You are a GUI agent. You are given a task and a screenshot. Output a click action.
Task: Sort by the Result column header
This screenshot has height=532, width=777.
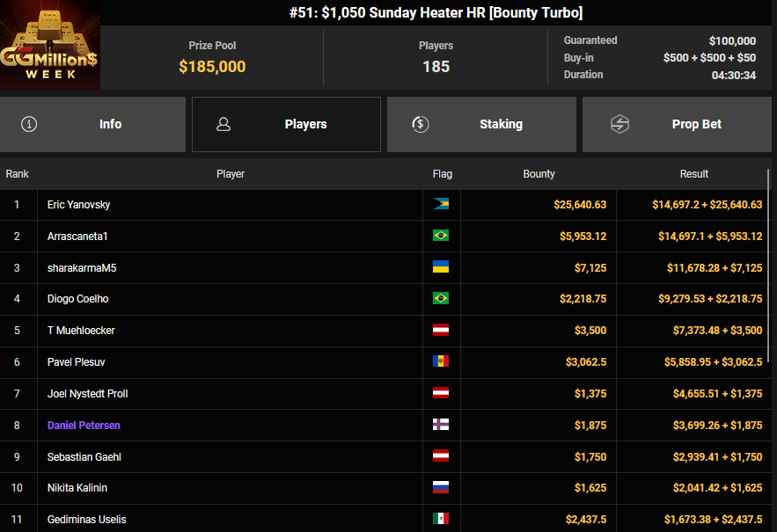[693, 174]
